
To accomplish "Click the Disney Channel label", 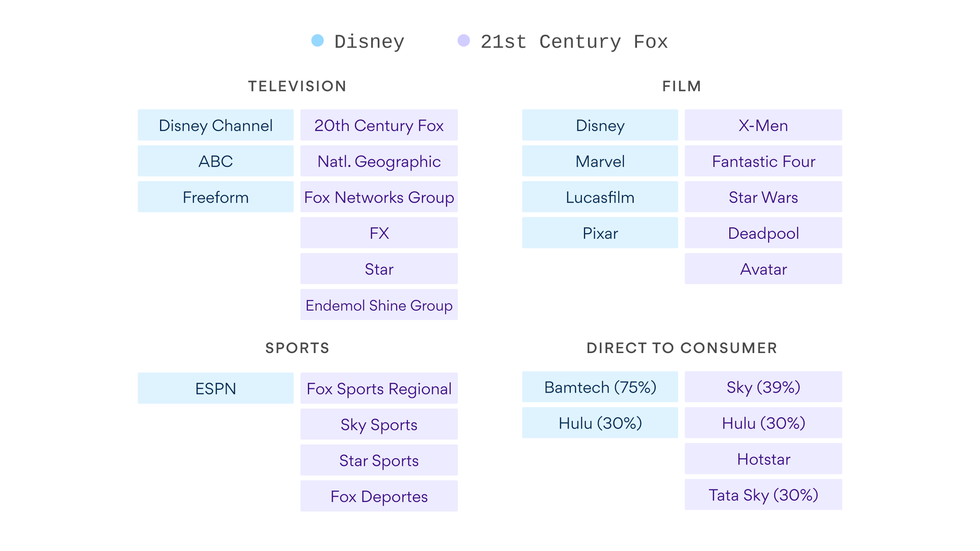I will [x=215, y=125].
